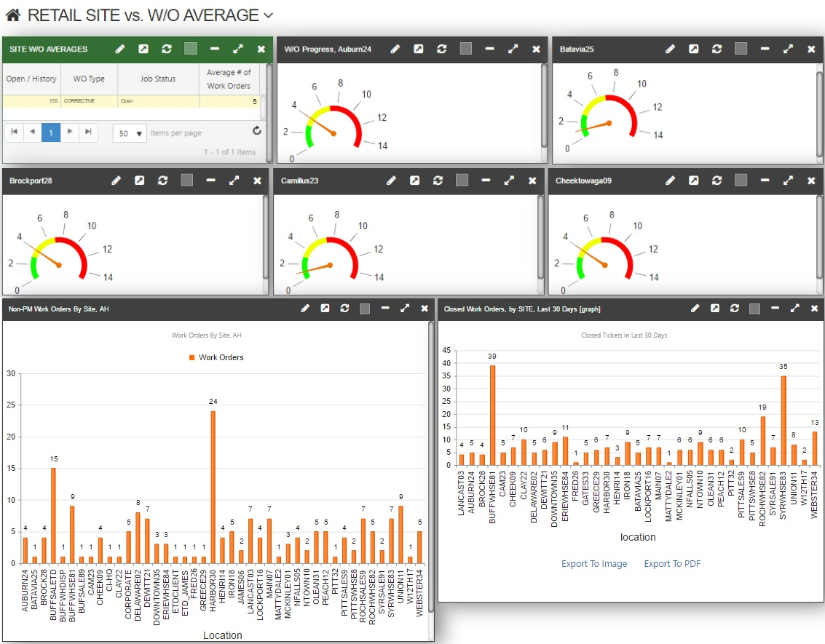
Task: Refresh the Batavia25 gauge
Action: [x=717, y=49]
